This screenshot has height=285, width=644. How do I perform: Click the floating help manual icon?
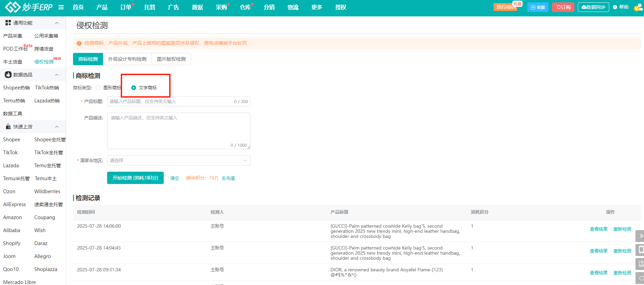pyautogui.click(x=641, y=264)
